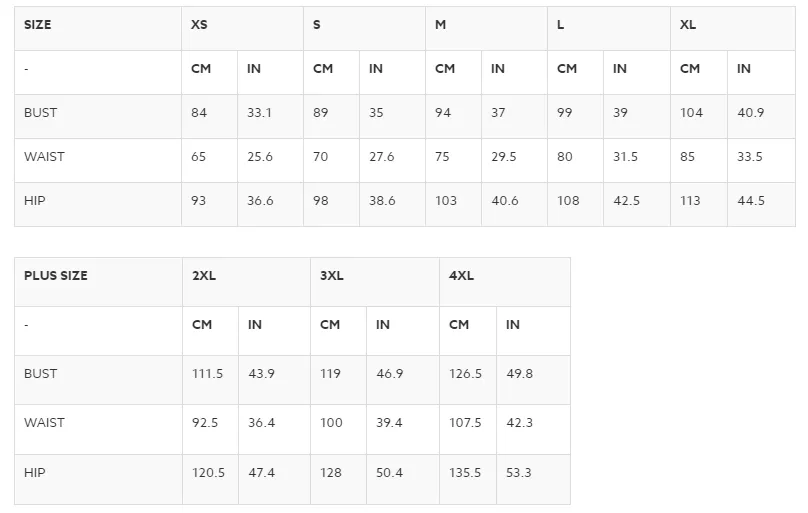This screenshot has width=808, height=513.
Task: Select the 3XL waist value 39.4
Action: coord(389,423)
